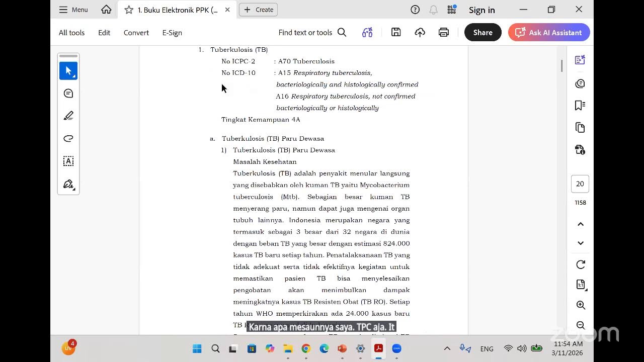The height and width of the screenshot is (362, 644).
Task: Pick the freehand Draw tool
Action: (x=68, y=138)
